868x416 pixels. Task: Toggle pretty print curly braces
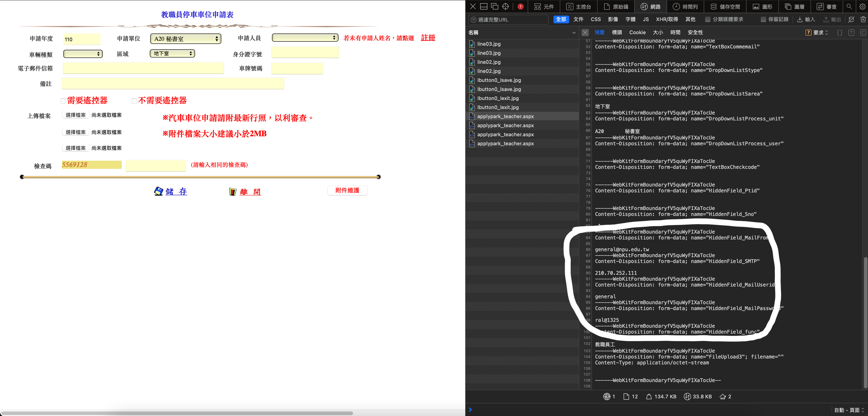click(x=840, y=32)
